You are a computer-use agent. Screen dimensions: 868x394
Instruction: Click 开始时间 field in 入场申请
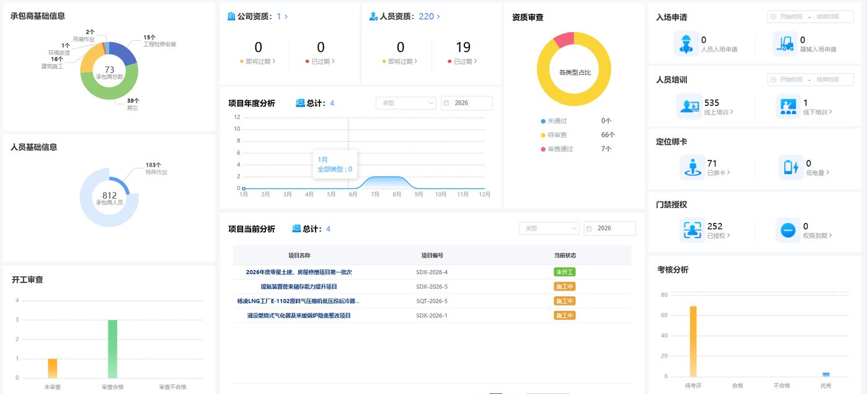(x=792, y=17)
